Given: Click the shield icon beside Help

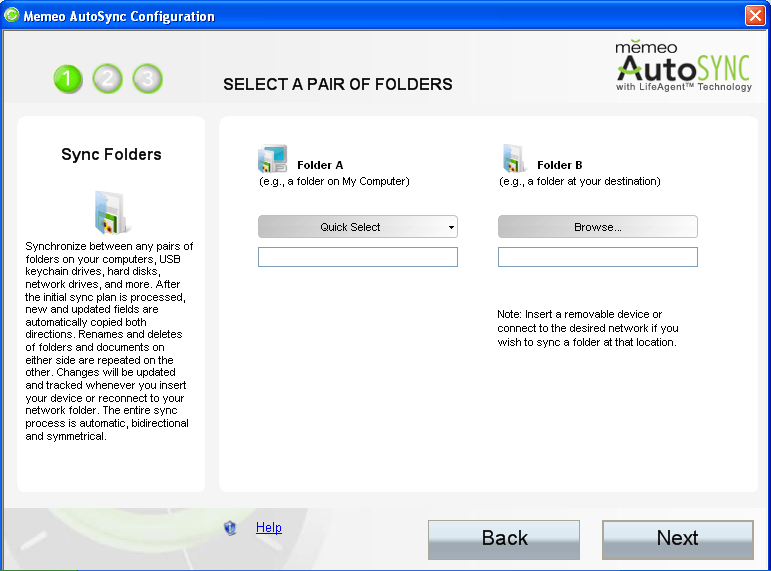Looking at the screenshot, I should (x=230, y=528).
